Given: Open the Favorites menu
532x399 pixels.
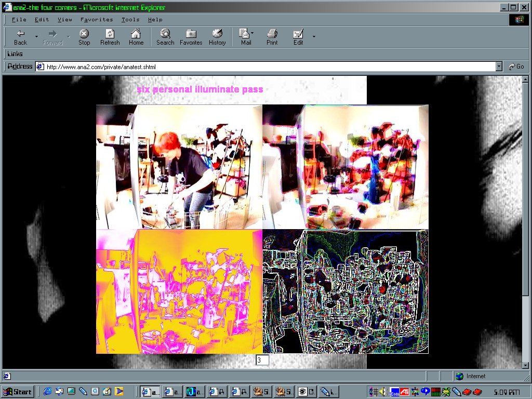Looking at the screenshot, I should tap(97, 20).
